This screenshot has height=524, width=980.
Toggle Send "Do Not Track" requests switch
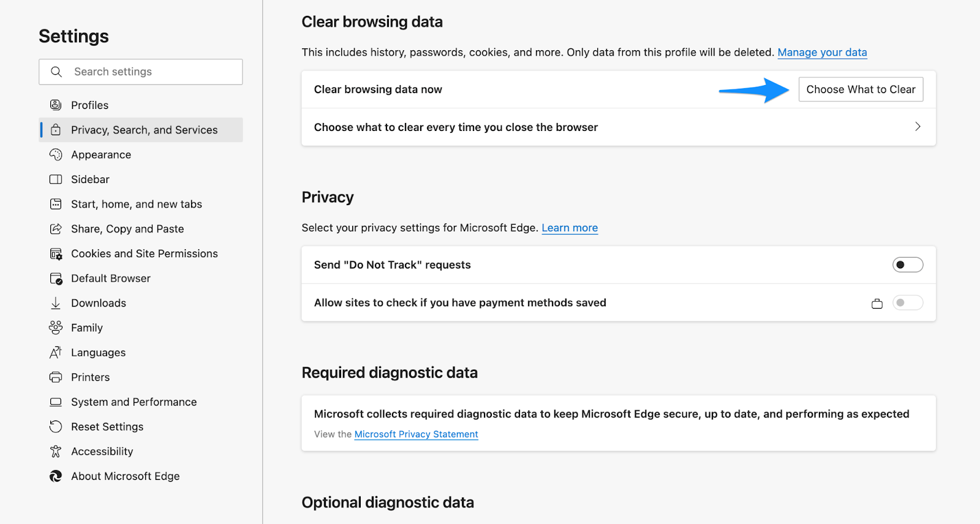(908, 264)
